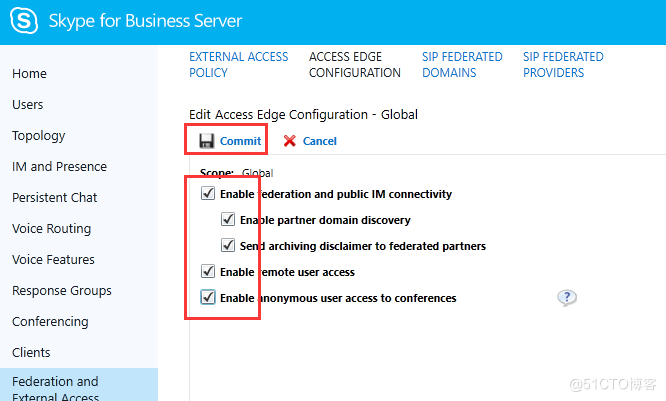Uncheck Enable federation and public IM connectivity

point(208,194)
